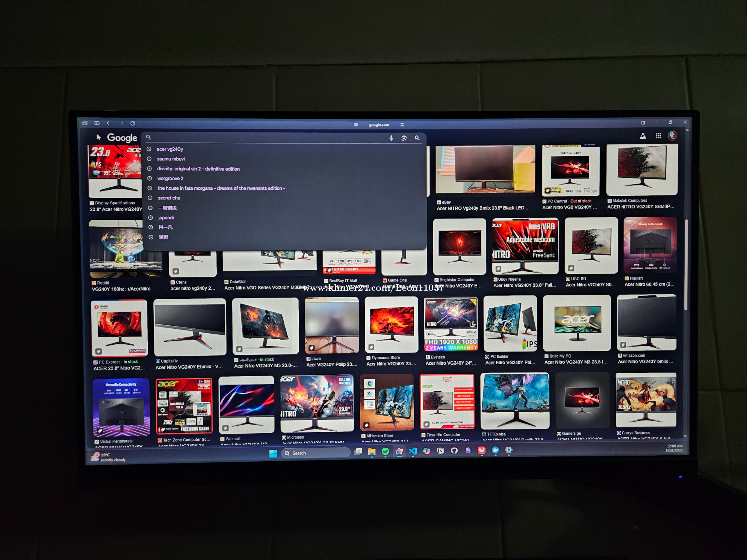747x560 pixels.
Task: Open clock showing 12:00 AM 5/19/2025
Action: [x=674, y=448]
